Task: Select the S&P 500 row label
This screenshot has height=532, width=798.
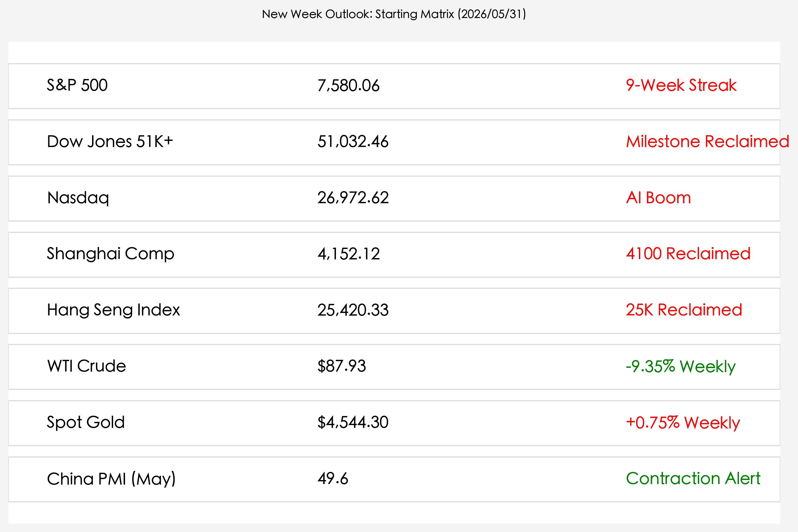Action: [x=77, y=85]
